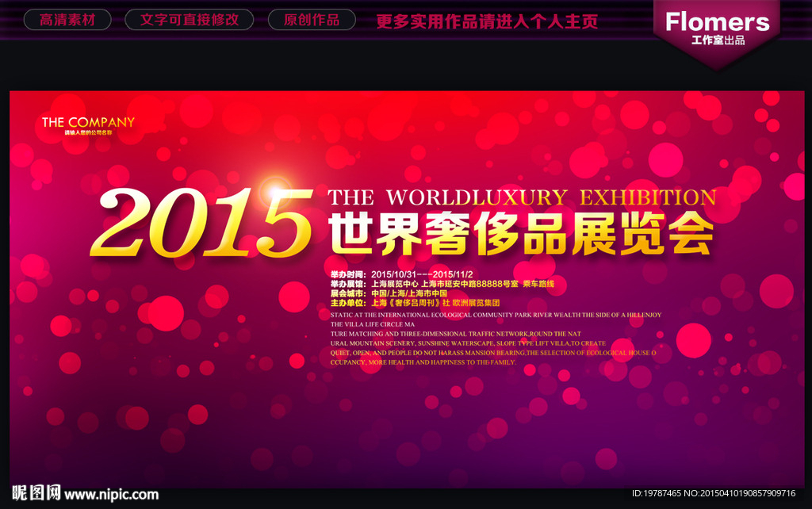The image size is (812, 509).
Task: Click the 举办展馆 上海展览中心 line
Action: pyautogui.click(x=442, y=284)
